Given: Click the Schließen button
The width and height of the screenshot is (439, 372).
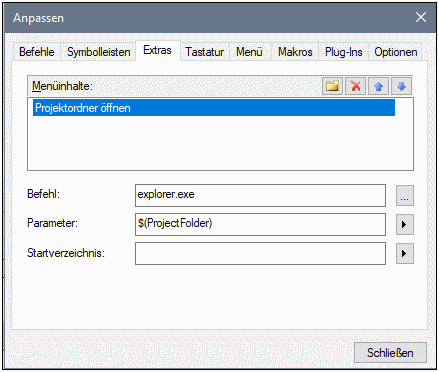Looking at the screenshot, I should click(x=390, y=353).
